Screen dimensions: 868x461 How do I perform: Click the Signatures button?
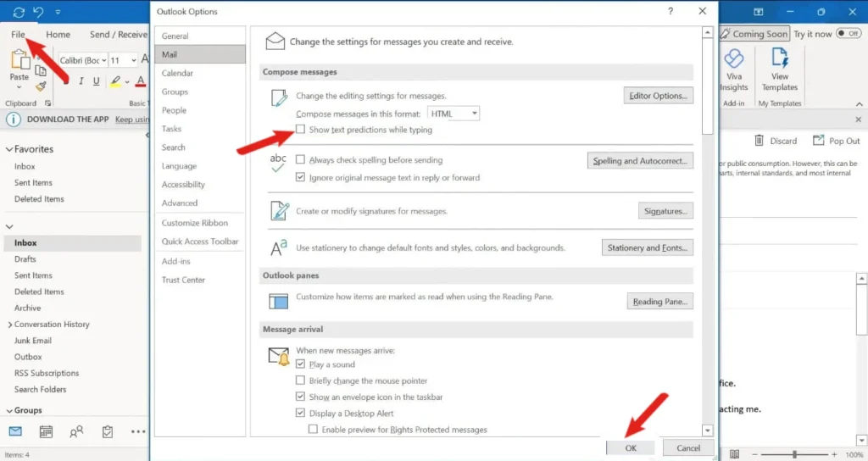(x=665, y=211)
